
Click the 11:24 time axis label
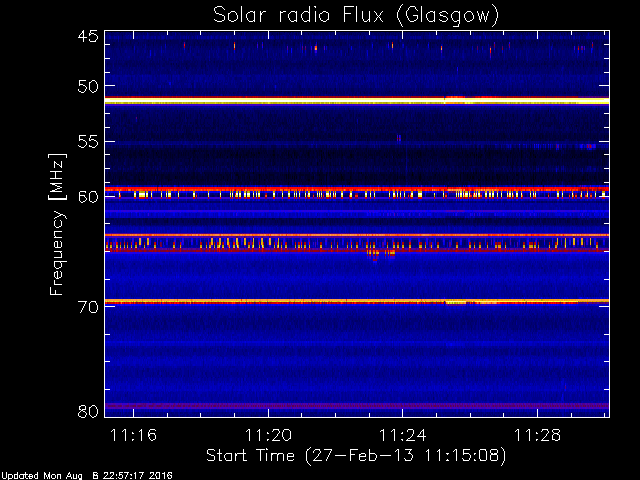tap(402, 435)
